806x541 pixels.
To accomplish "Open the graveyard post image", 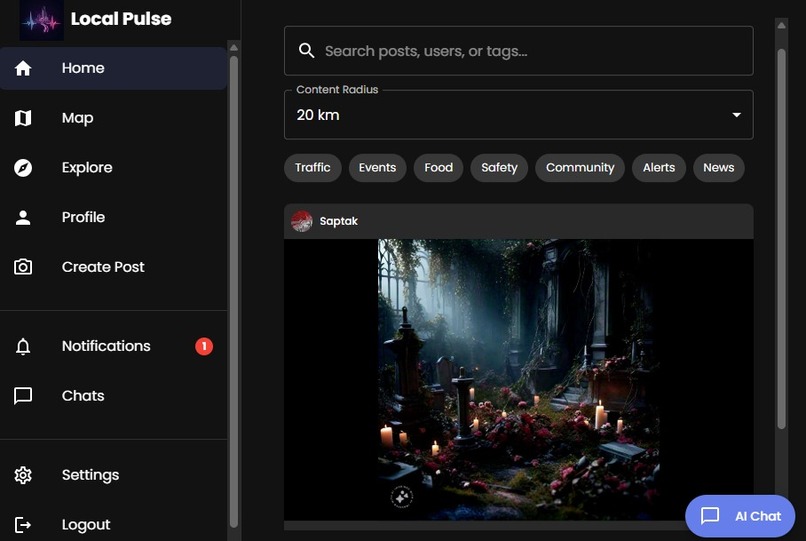I will pyautogui.click(x=519, y=380).
